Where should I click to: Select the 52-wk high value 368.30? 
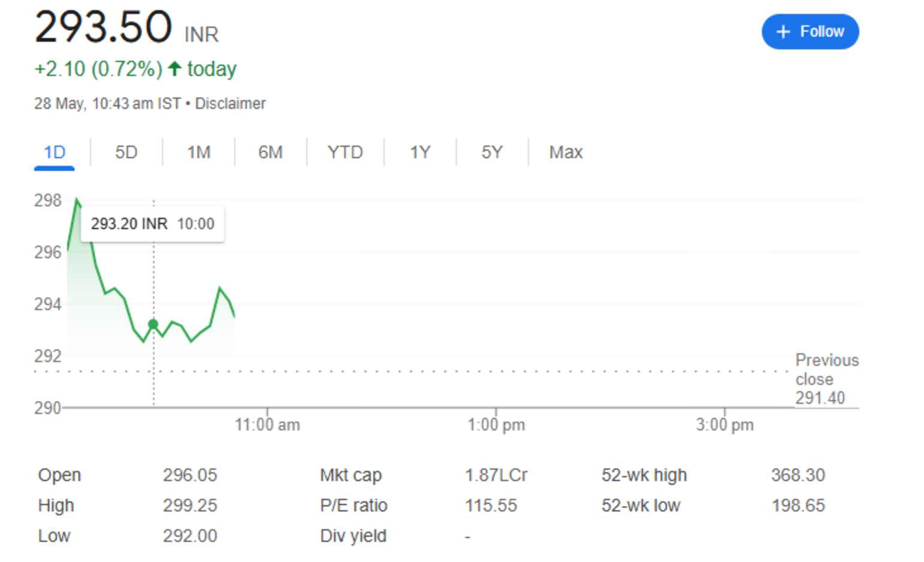[x=798, y=475]
